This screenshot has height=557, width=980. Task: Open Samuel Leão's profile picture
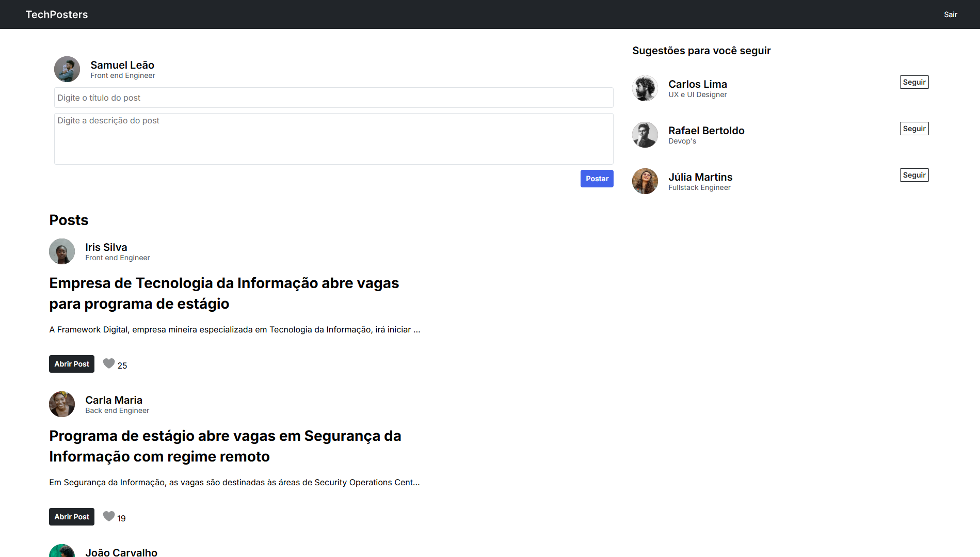point(67,69)
